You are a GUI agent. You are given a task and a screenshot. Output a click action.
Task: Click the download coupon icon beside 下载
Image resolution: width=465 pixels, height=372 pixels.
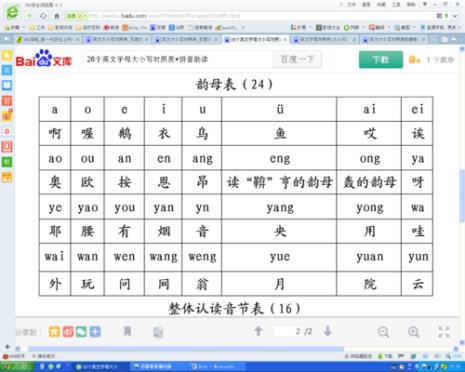tap(414, 60)
